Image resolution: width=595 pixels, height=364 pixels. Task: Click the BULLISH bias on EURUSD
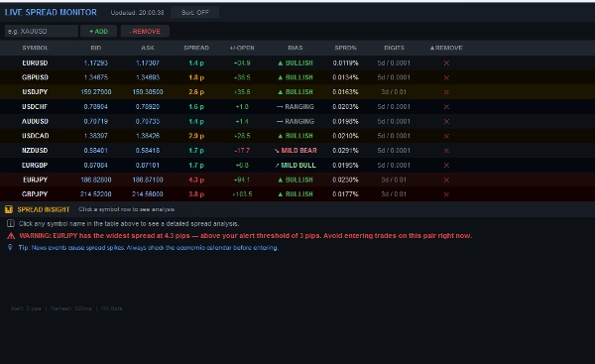(296, 63)
